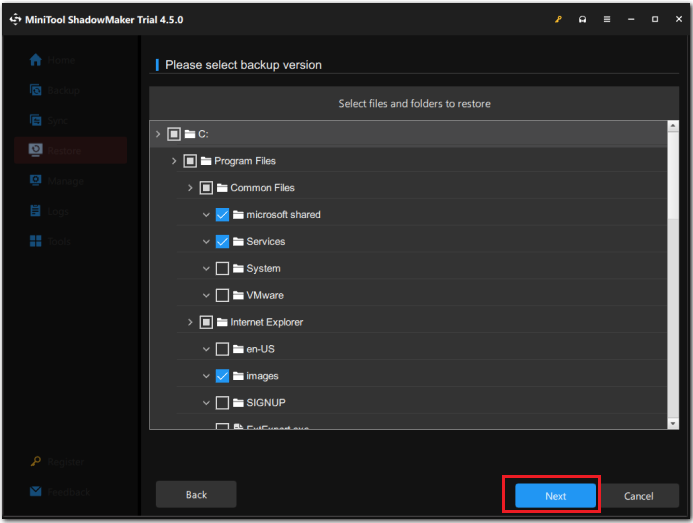Toggle the Program Files checkbox
The height and width of the screenshot is (523, 693).
pyautogui.click(x=190, y=161)
